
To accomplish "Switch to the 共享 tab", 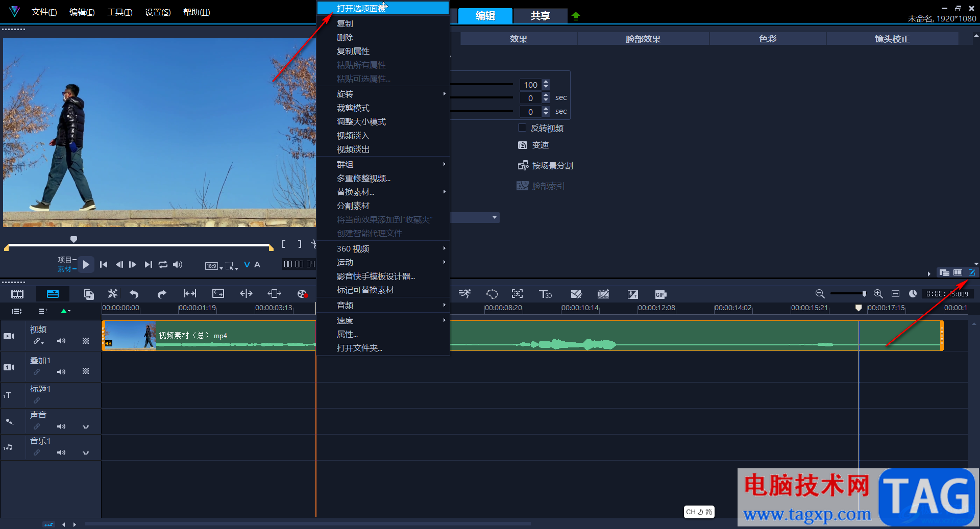I will [540, 16].
